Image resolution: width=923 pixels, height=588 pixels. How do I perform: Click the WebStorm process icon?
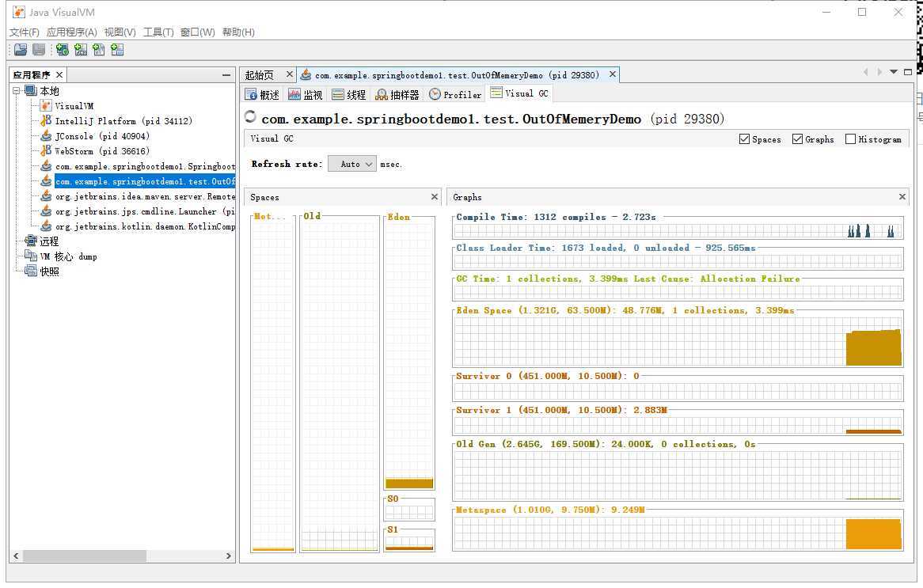coord(46,150)
